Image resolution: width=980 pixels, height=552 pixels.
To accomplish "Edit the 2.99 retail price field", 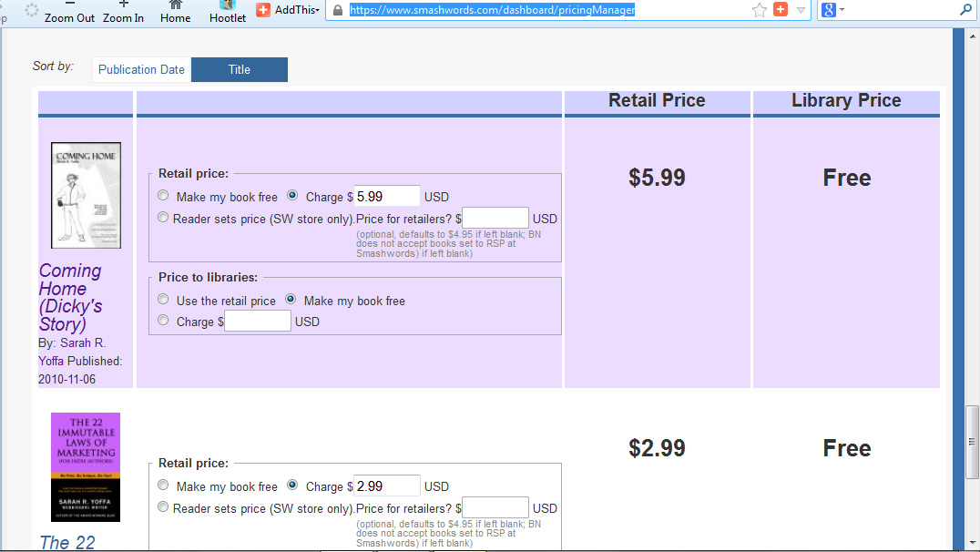I will 387,486.
